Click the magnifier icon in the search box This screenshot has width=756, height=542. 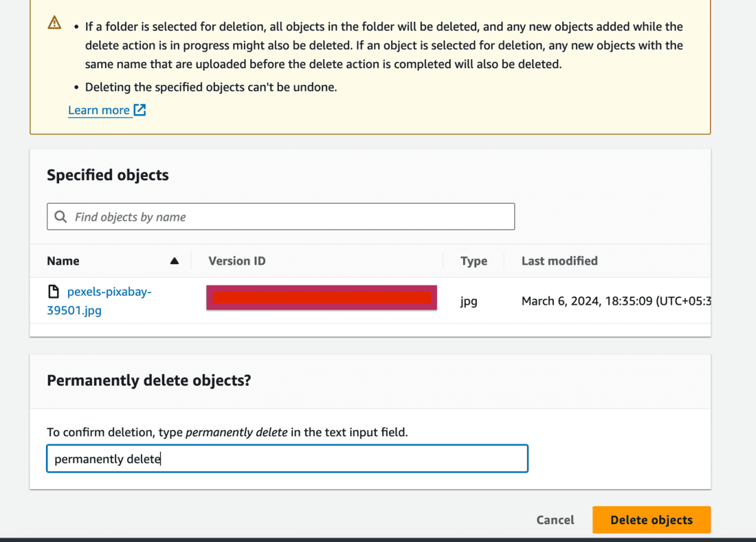pyautogui.click(x=61, y=217)
